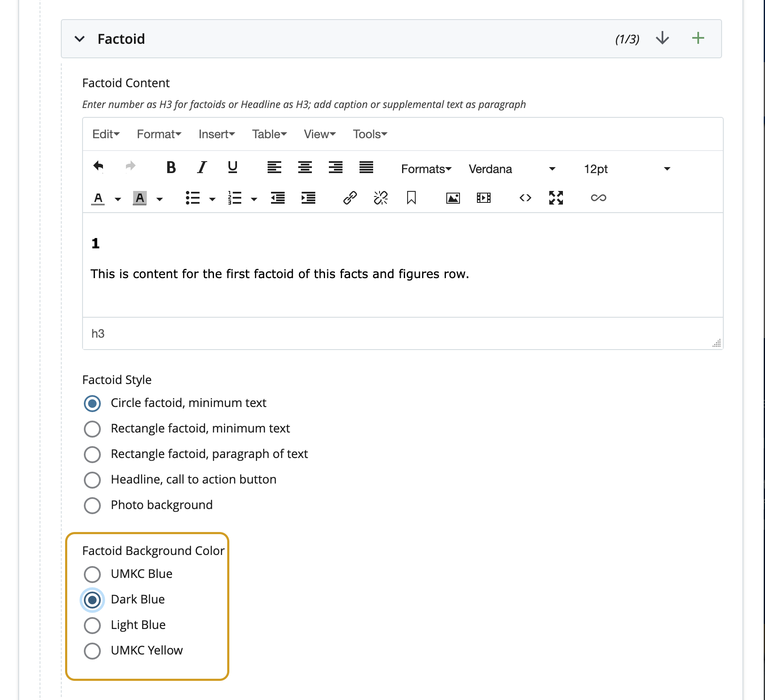765x700 pixels.
Task: Remove link with the unlink icon
Action: point(381,198)
